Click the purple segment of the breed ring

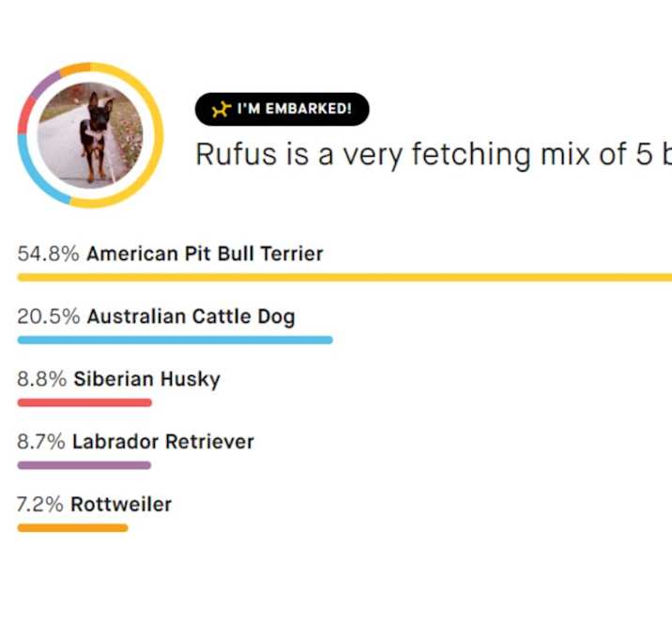45,84
